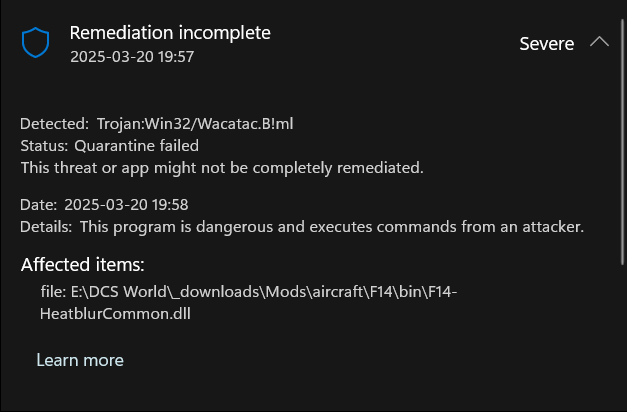Image resolution: width=627 pixels, height=412 pixels.
Task: Click the Date: field label
Action: (x=38, y=205)
